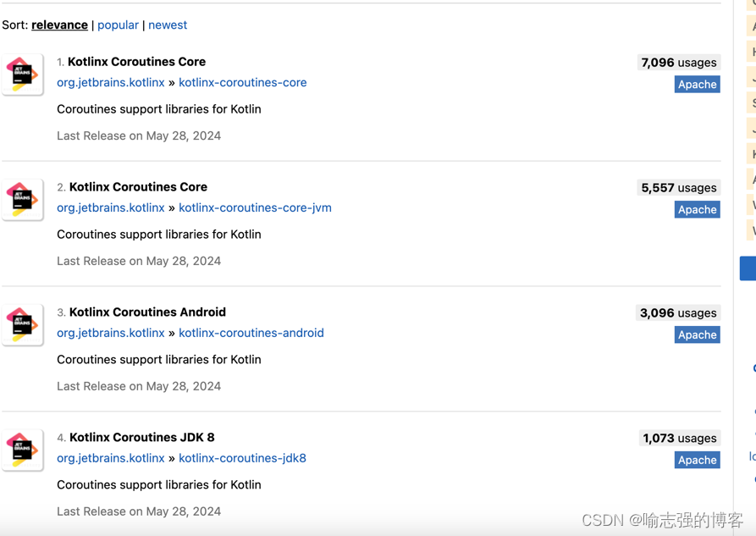View 7,096 usages of Coroutines Core

pyautogui.click(x=679, y=63)
